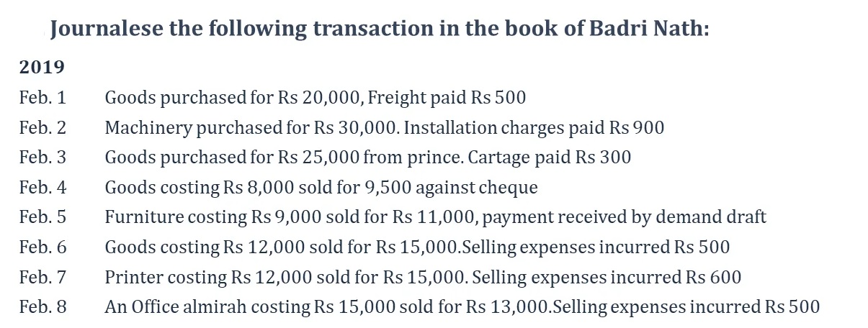The image size is (868, 328).
Task: Click the "Feb. 7" date label
Action: tap(42, 277)
